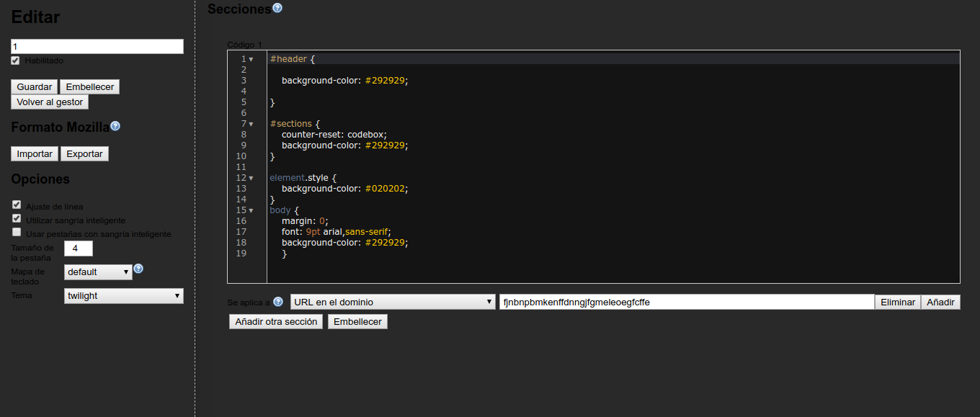The image size is (980, 417).
Task: Click the domain URL text field
Action: [685, 301]
